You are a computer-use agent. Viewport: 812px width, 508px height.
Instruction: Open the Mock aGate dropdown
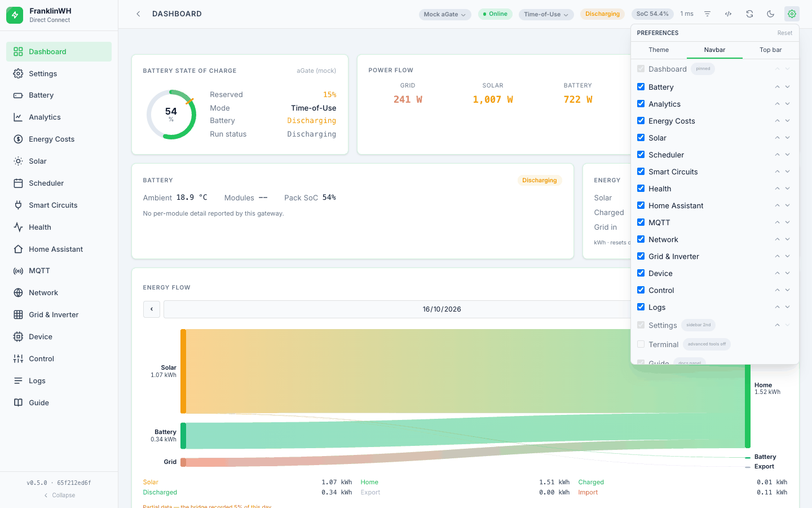coord(445,14)
